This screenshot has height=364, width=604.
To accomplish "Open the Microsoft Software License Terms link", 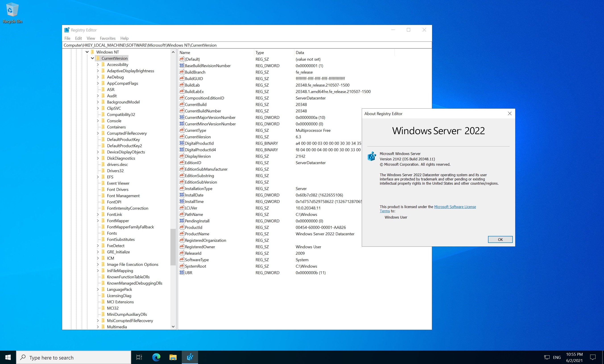I will point(455,207).
